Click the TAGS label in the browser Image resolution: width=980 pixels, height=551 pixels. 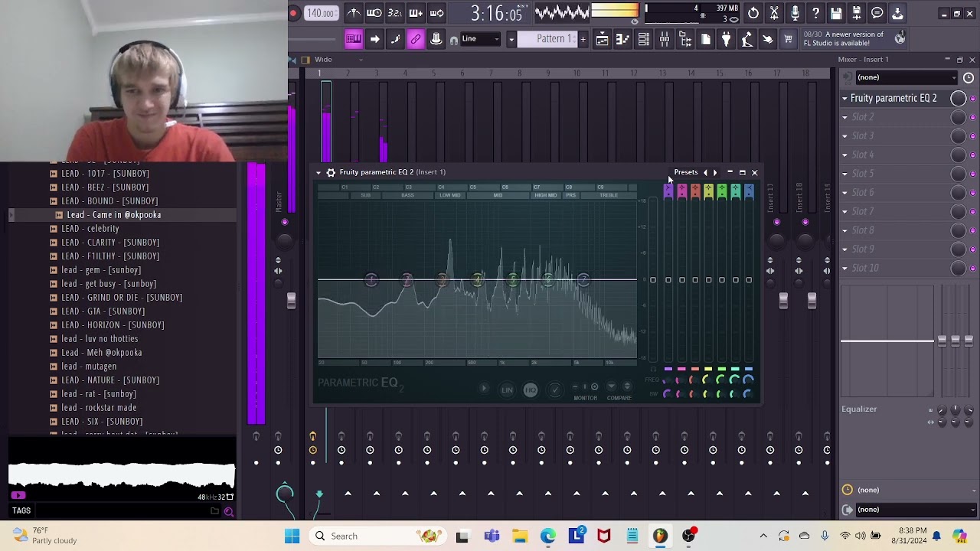[x=21, y=510]
